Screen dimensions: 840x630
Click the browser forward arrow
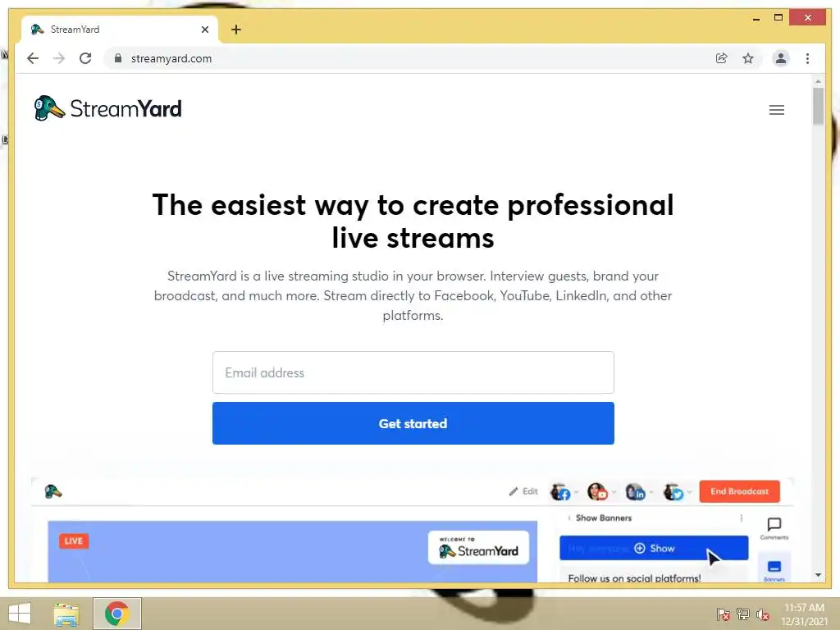[x=59, y=58]
